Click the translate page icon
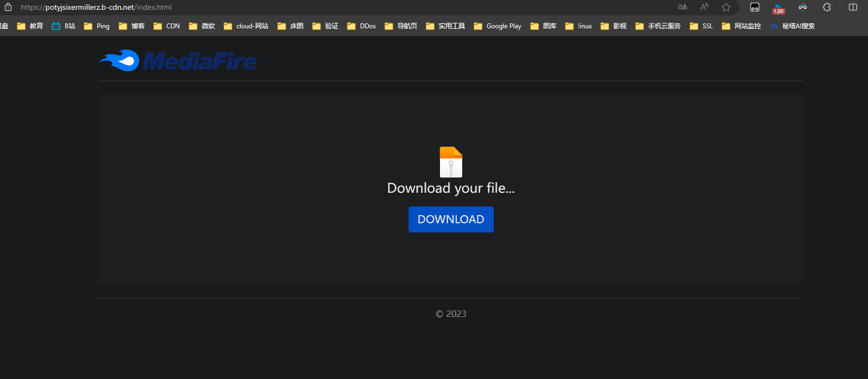868x379 pixels. [683, 7]
